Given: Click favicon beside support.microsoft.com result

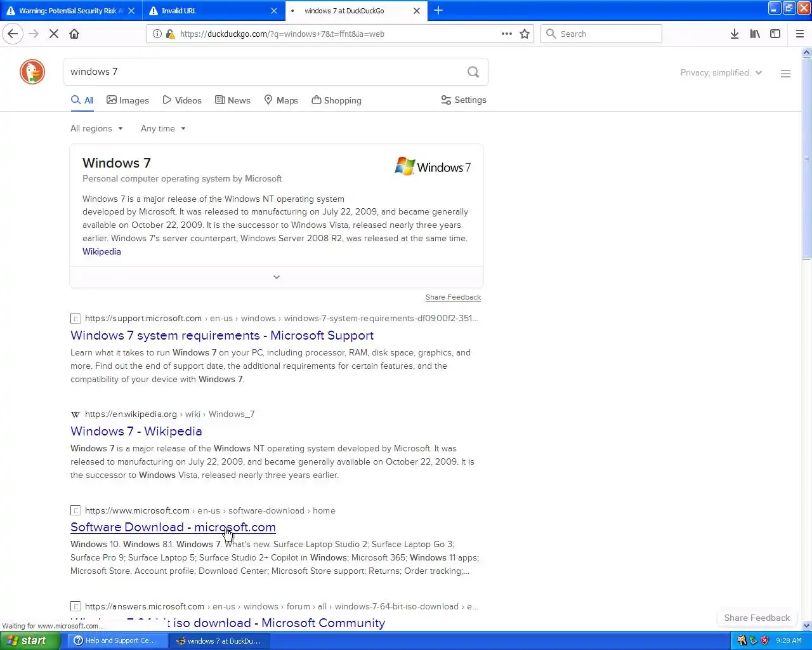Looking at the screenshot, I should coord(75,319).
